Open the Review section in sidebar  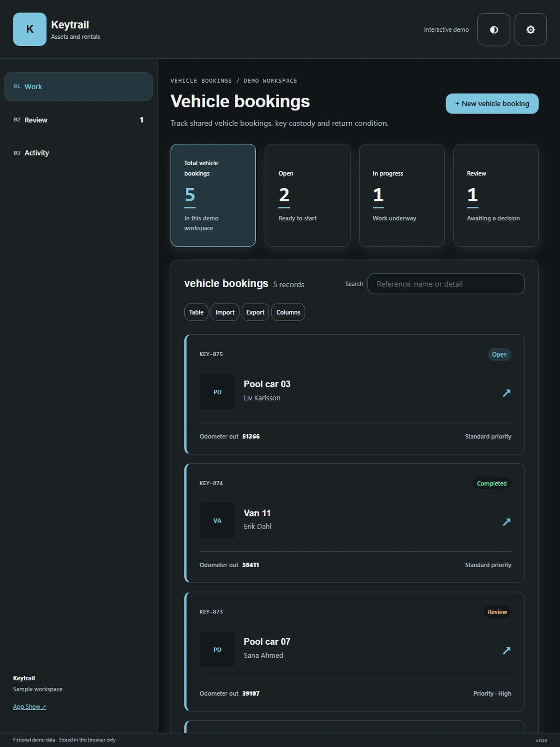(x=78, y=120)
